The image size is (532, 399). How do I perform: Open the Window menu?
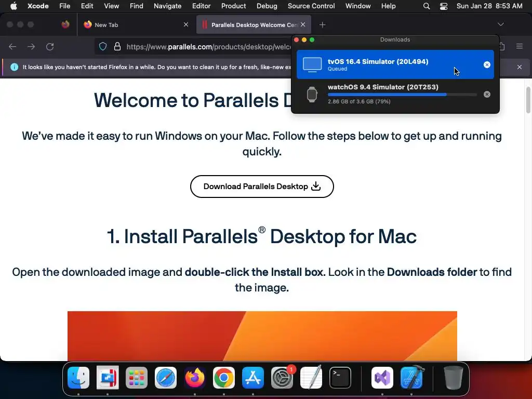(x=358, y=6)
